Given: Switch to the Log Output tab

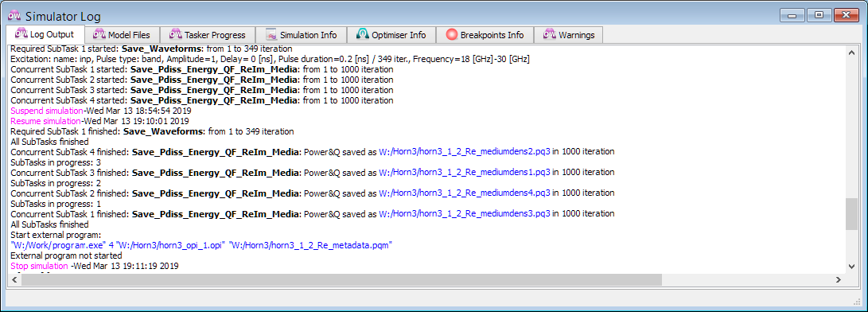Looking at the screenshot, I should click(45, 34).
